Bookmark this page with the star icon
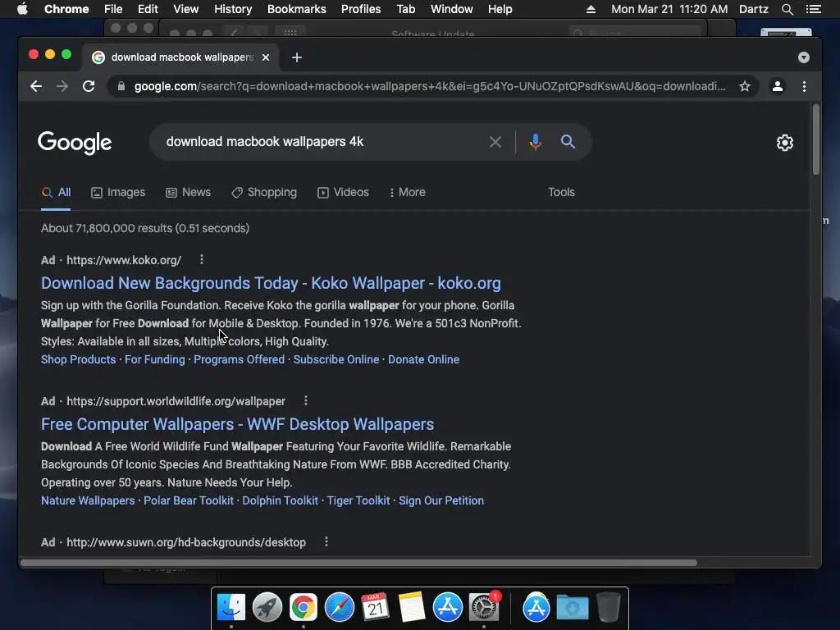840x630 pixels. [x=745, y=86]
